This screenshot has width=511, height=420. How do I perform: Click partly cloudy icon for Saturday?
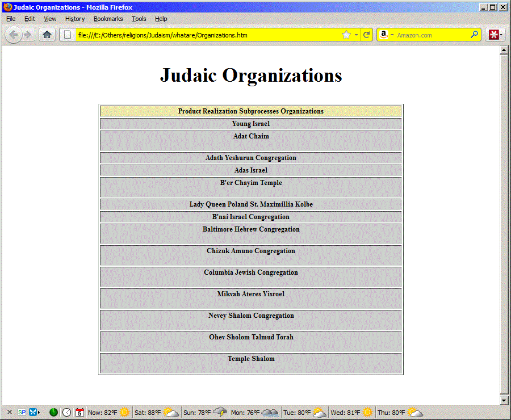pos(171,412)
